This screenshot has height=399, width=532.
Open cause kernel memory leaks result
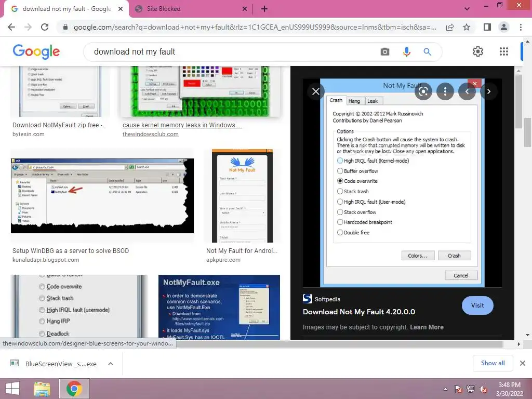(x=182, y=125)
